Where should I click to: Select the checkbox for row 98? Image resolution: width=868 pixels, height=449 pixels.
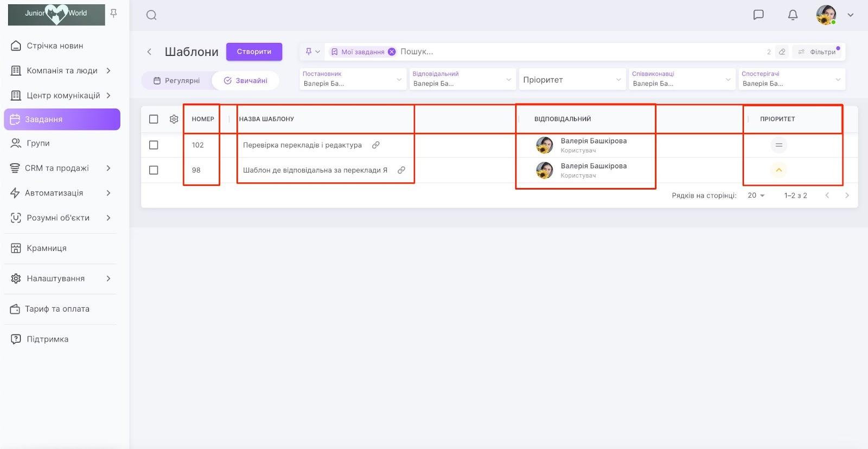click(154, 170)
